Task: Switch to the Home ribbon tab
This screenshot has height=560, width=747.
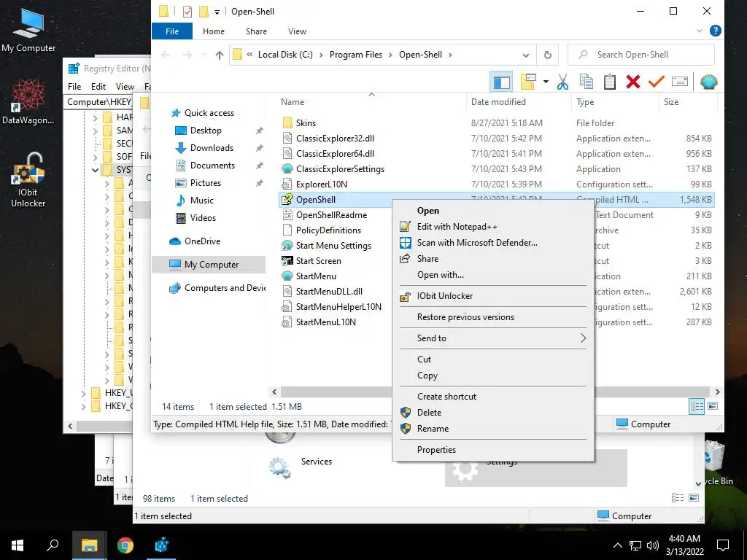Action: (x=214, y=31)
